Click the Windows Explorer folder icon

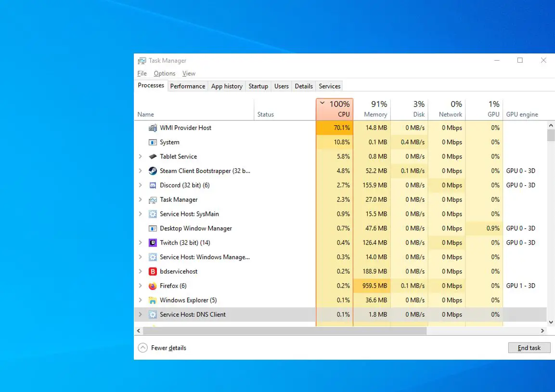point(153,301)
